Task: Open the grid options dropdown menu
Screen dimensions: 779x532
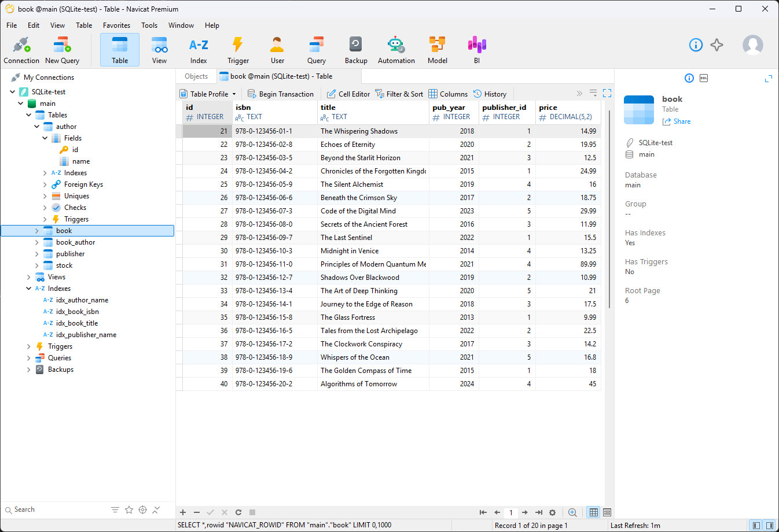Action: (x=593, y=93)
